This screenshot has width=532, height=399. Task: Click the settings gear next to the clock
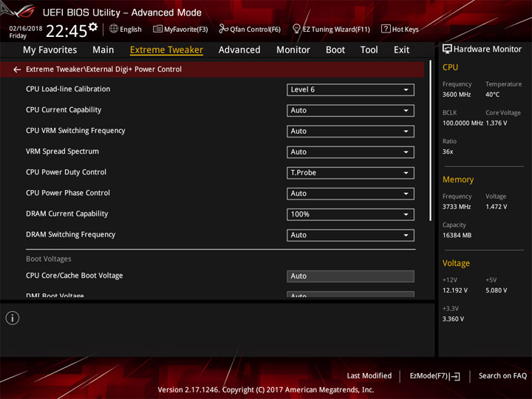[x=93, y=27]
